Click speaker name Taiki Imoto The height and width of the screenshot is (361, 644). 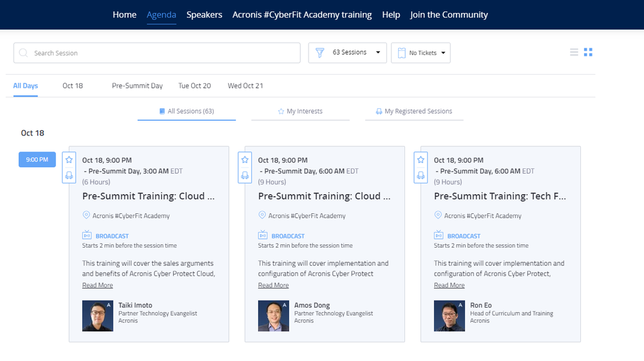135,305
